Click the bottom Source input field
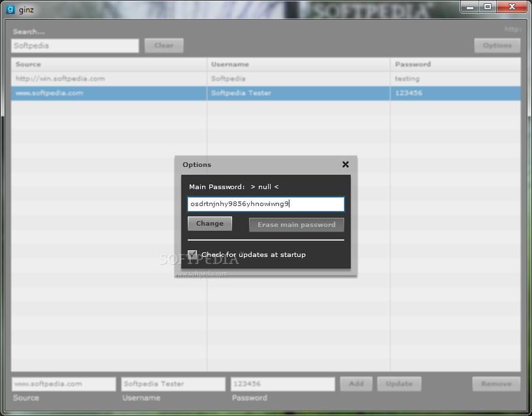The image size is (532, 416). click(x=64, y=384)
